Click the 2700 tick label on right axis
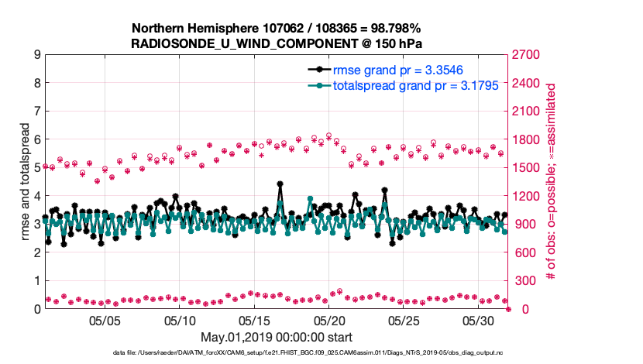 (528, 55)
